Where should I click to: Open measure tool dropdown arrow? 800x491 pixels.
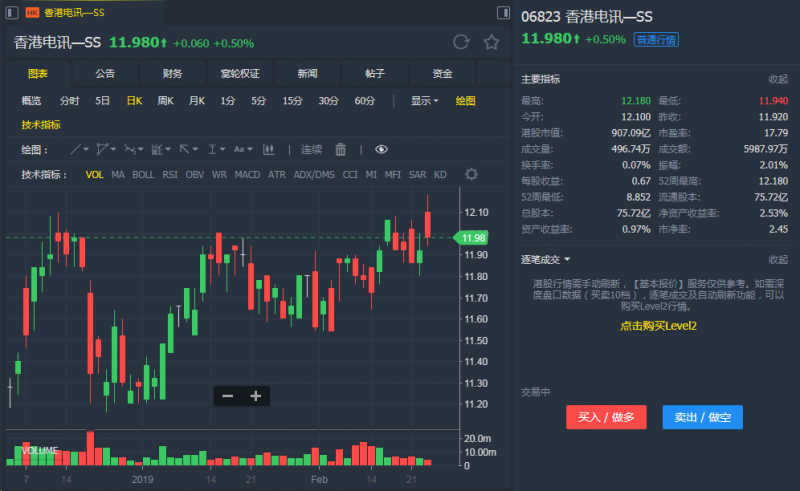pos(222,150)
